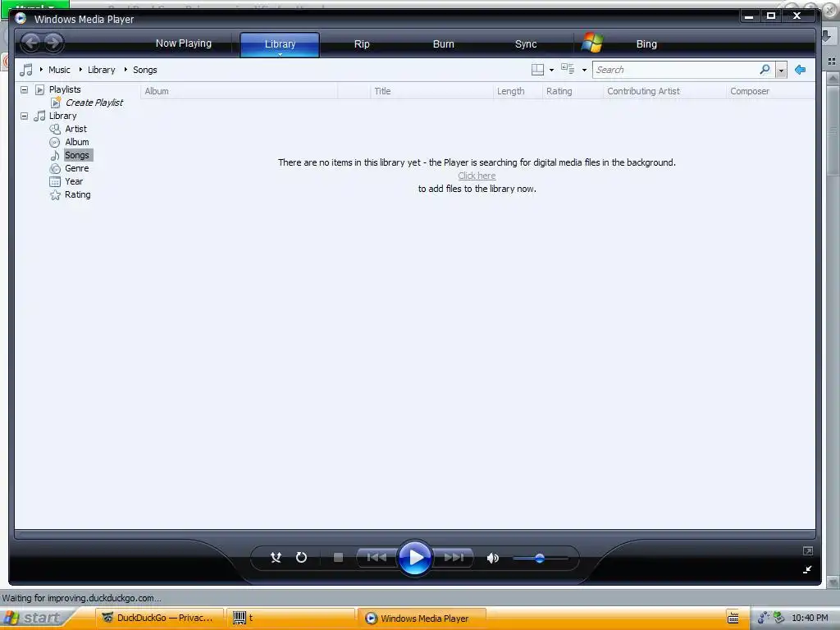
Task: Click the 'Click here' link to add files
Action: (x=477, y=176)
